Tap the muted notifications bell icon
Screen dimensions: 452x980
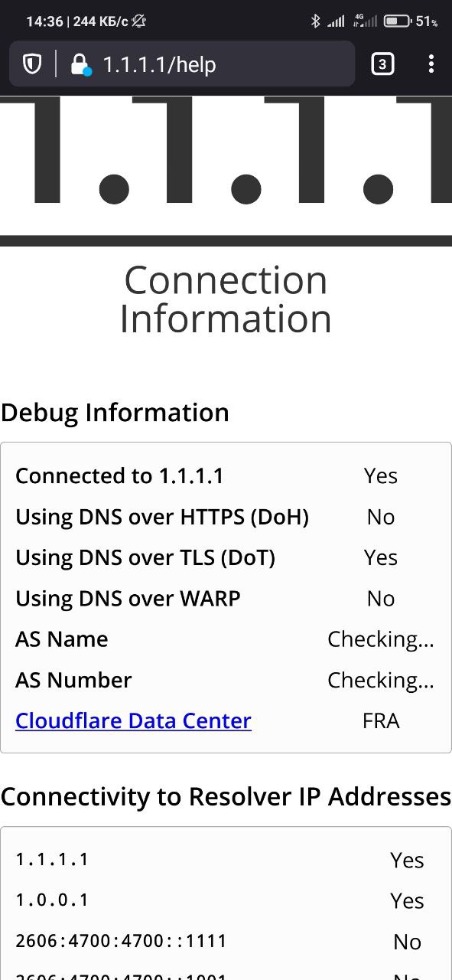tap(138, 21)
